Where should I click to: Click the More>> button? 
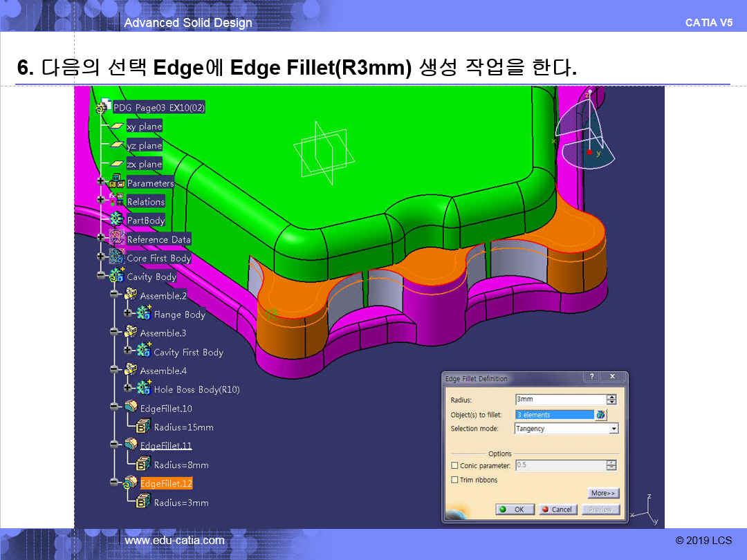(x=603, y=493)
